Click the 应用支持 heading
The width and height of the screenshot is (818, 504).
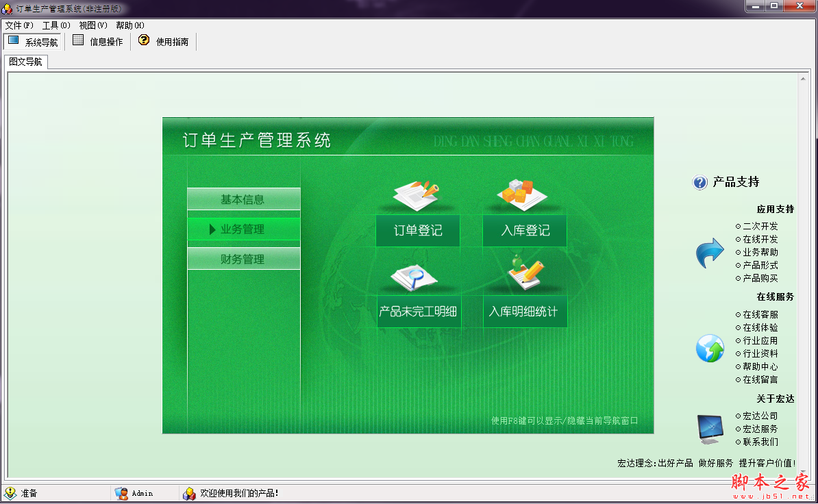776,209
